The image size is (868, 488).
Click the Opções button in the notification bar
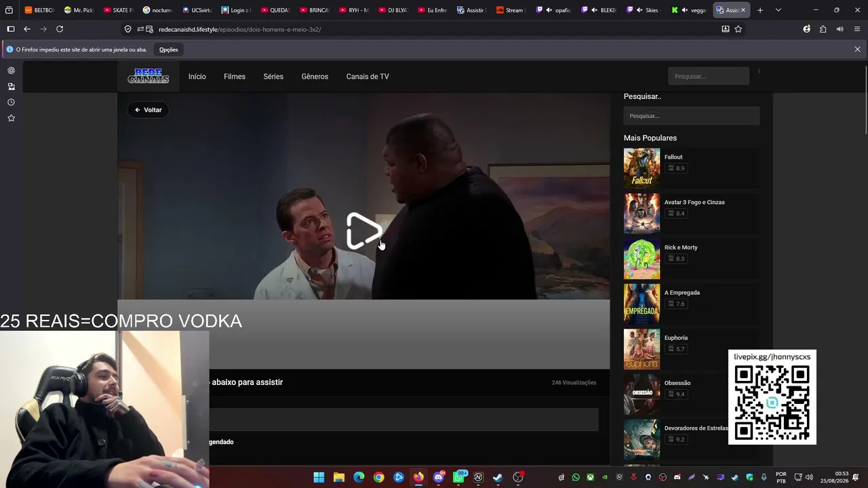pos(168,49)
